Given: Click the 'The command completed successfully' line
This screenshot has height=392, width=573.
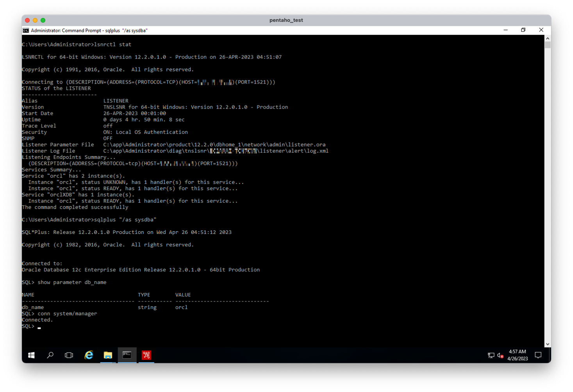Looking at the screenshot, I should coord(75,207).
